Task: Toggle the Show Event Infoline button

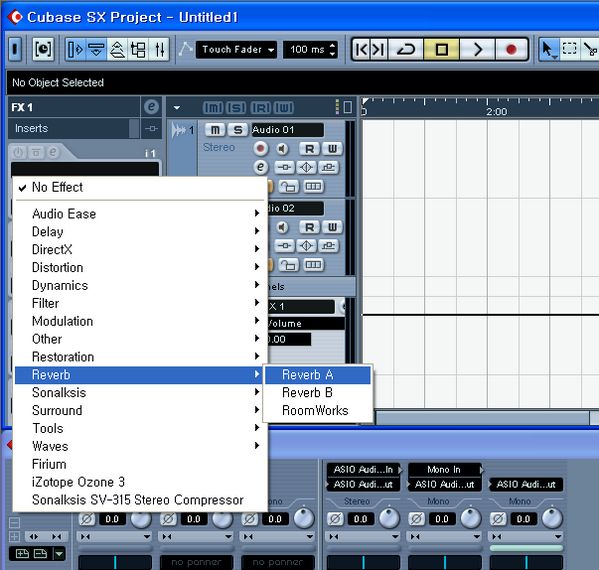Action: (96, 50)
